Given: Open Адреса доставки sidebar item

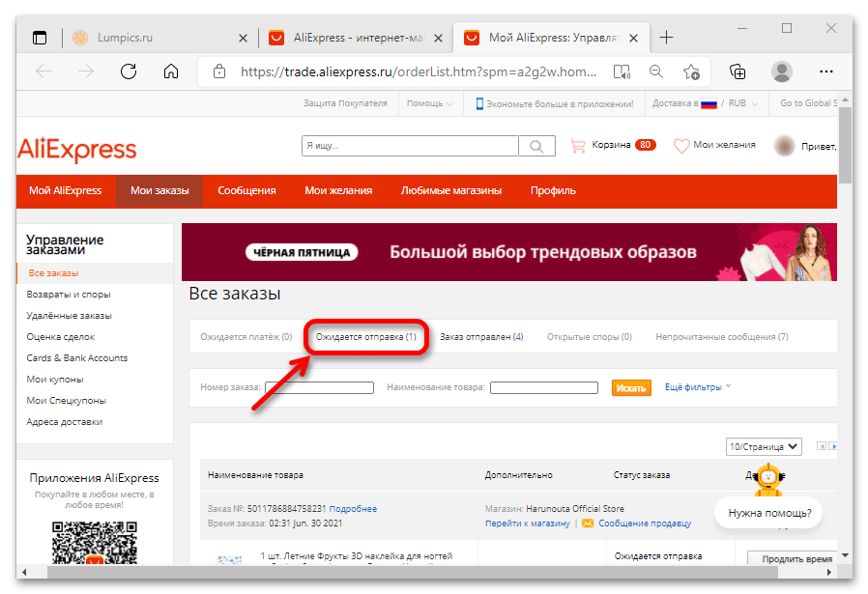Looking at the screenshot, I should point(64,422).
